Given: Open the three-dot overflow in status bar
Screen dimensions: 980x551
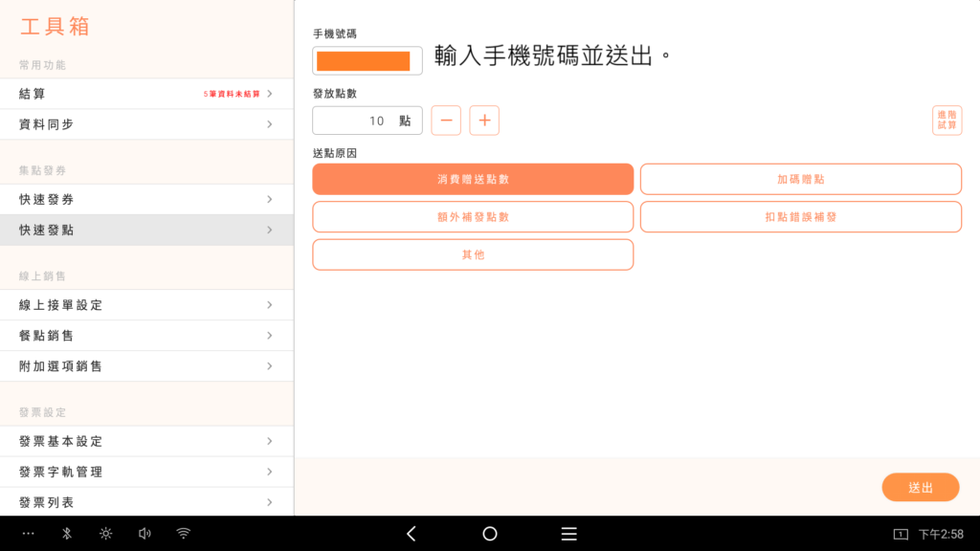Looking at the screenshot, I should click(x=29, y=534).
